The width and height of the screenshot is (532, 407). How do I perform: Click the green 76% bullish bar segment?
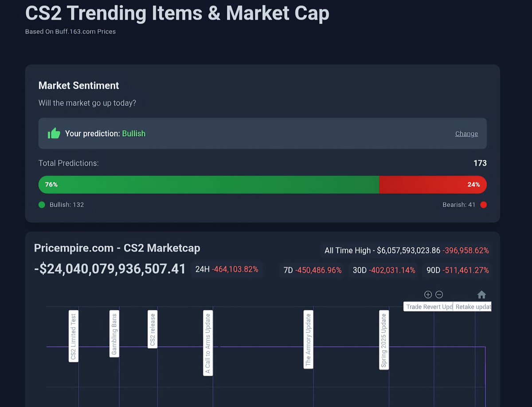click(209, 185)
